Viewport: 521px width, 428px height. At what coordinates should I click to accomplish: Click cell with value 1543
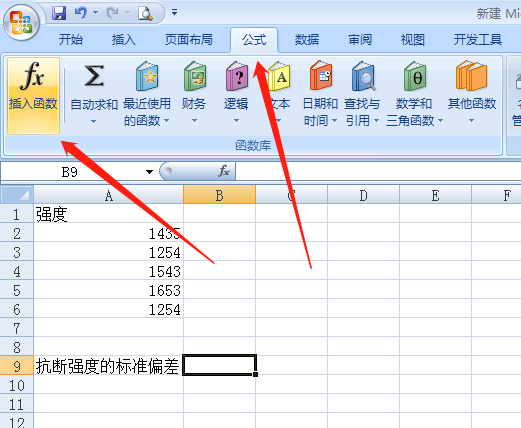(108, 271)
